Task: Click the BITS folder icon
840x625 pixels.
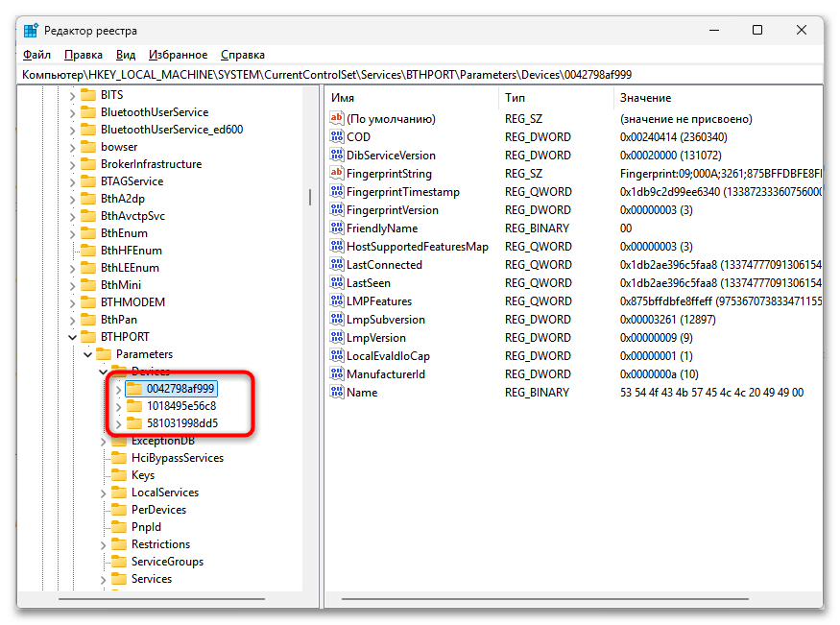Action: 88,95
